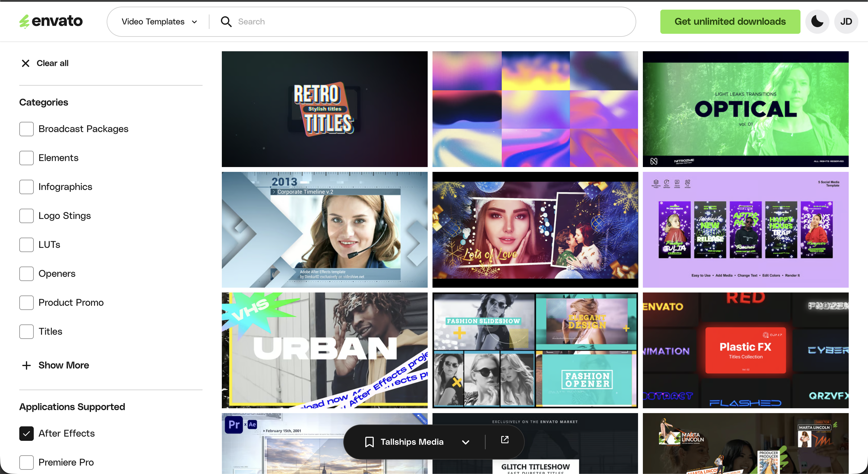Click the Get unlimited downloads button
This screenshot has width=868, height=474.
click(x=730, y=22)
